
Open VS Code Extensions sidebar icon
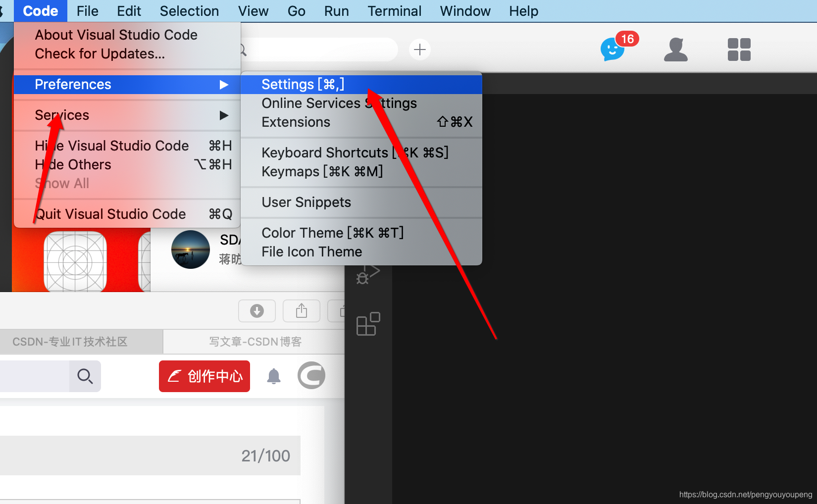368,324
